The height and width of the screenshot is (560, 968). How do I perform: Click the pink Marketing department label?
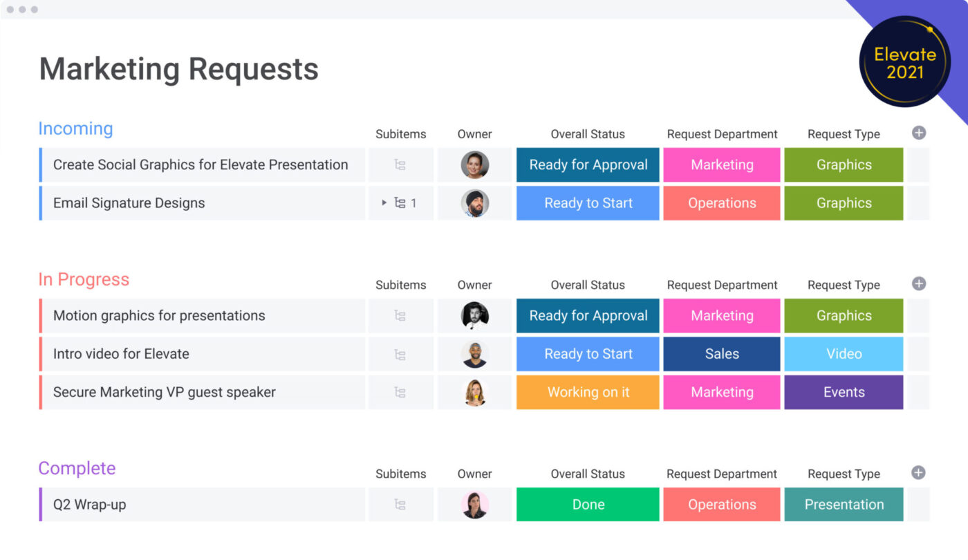point(721,165)
